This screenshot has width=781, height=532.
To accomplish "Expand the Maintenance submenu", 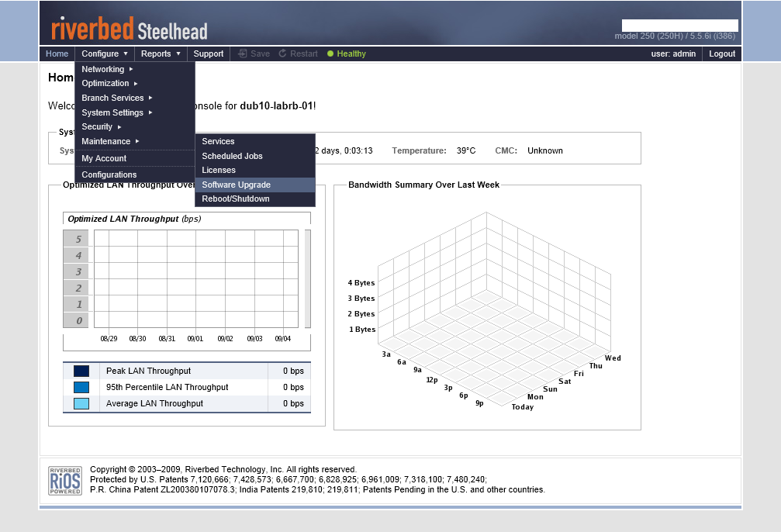I will [135, 141].
